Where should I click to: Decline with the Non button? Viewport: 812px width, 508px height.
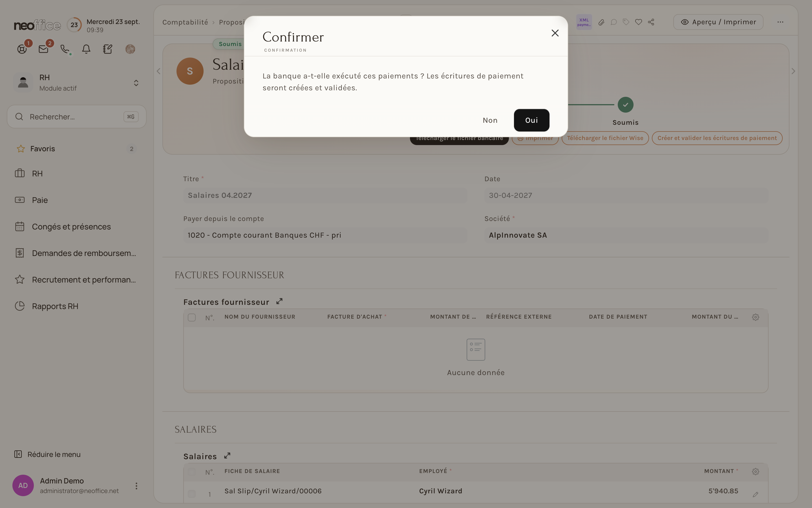pos(490,120)
